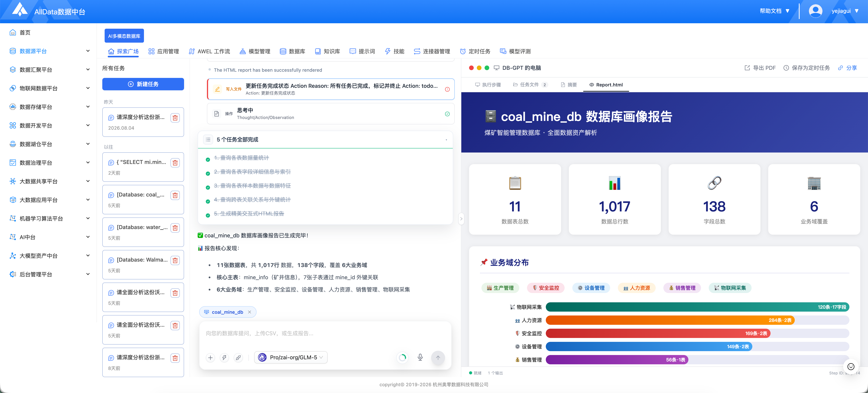Click 保存为定时任务
The width and height of the screenshot is (868, 393).
(x=806, y=68)
